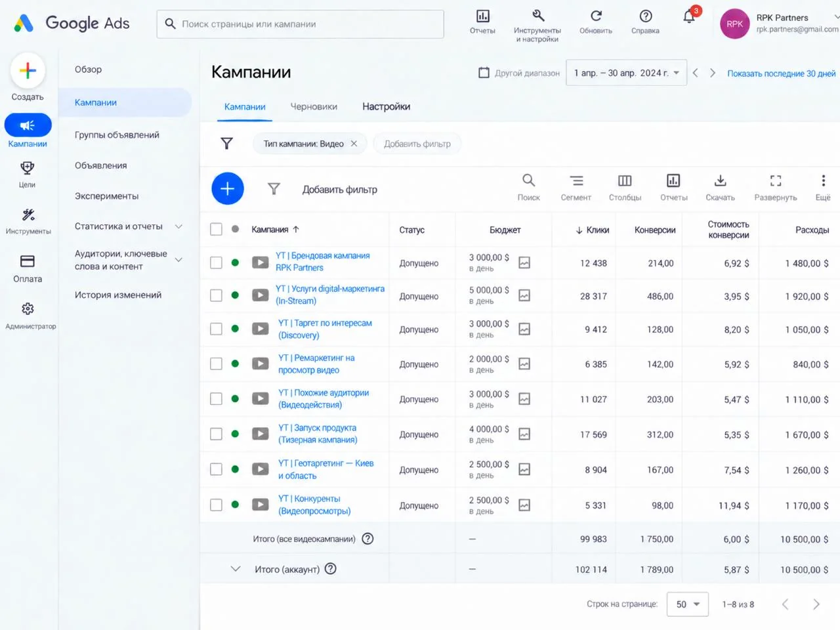Open budget chart icon for Конкуренты campaign
Viewport: 840px width, 630px height.
point(524,505)
